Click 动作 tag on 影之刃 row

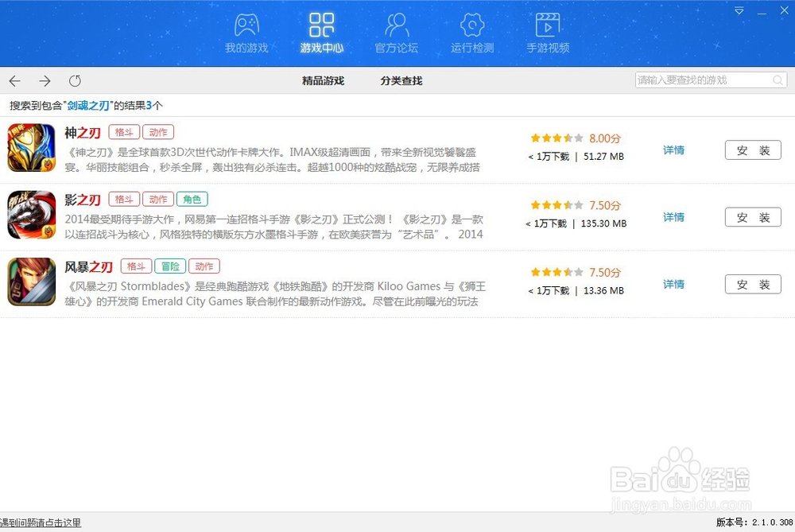coord(158,200)
